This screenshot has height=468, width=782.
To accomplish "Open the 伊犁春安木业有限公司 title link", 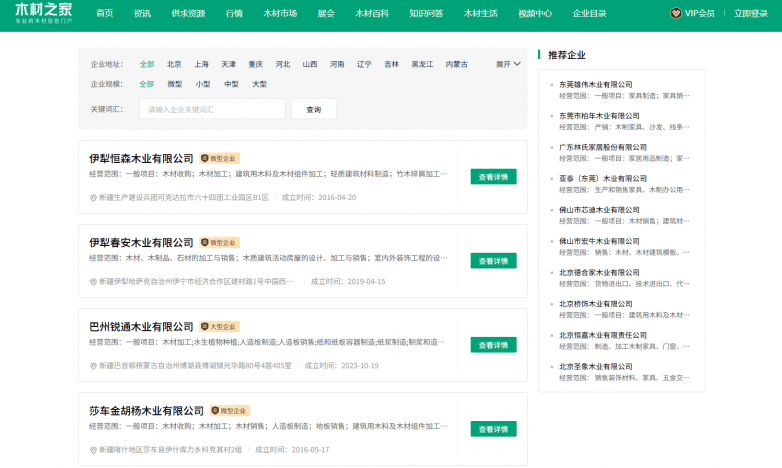I will pyautogui.click(x=141, y=242).
